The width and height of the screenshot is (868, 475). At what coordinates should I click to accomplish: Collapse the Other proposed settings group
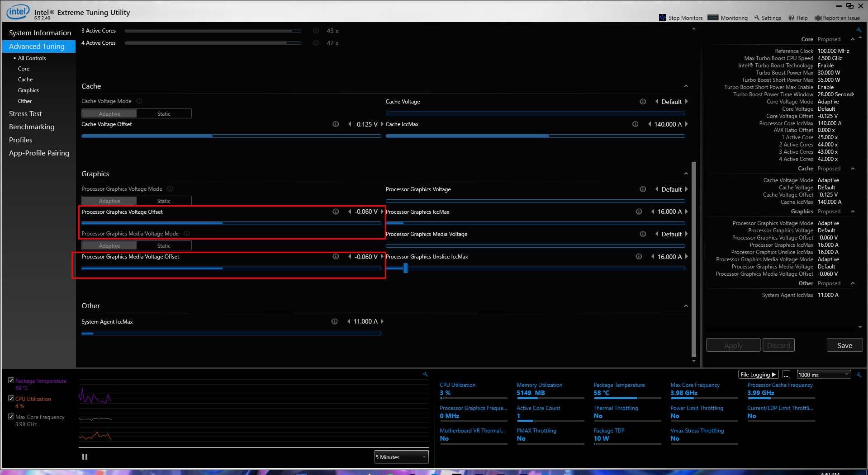(x=853, y=284)
